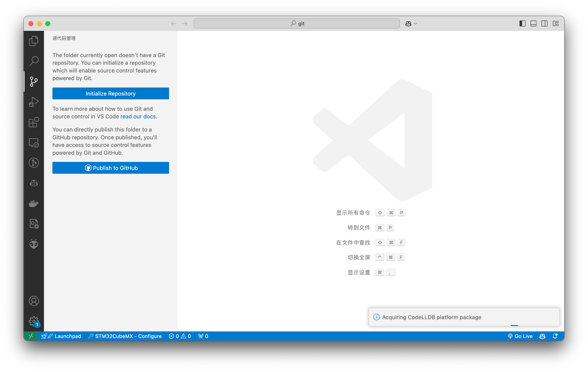Open the read our docs link
This screenshot has height=372, width=588.
click(138, 116)
